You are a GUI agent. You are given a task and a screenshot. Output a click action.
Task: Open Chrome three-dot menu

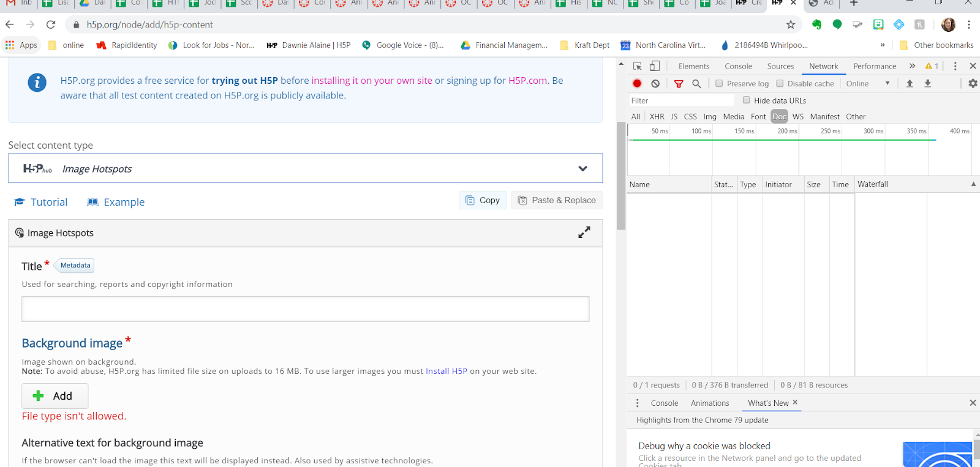point(969,24)
